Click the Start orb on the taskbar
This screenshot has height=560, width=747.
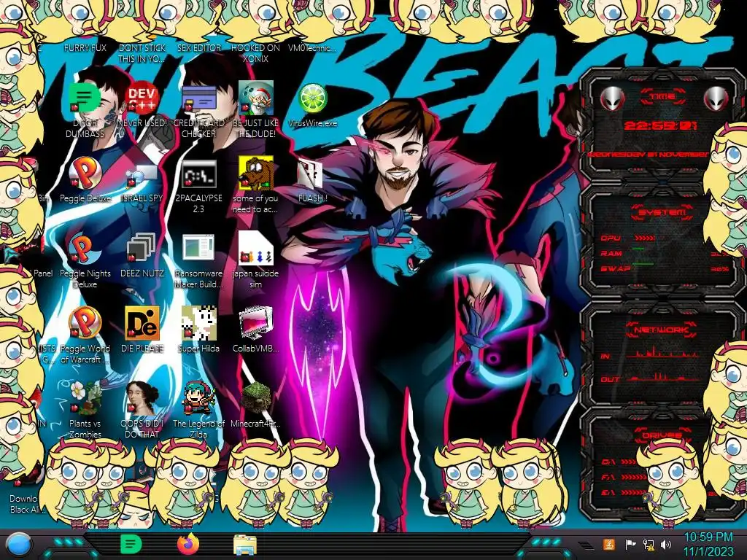[x=18, y=545]
